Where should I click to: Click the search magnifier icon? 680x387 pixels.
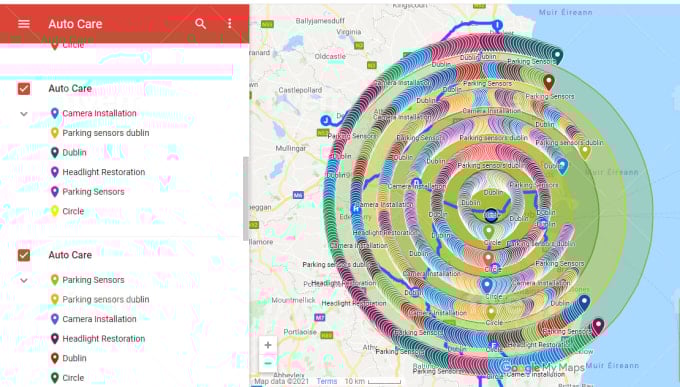(x=200, y=23)
